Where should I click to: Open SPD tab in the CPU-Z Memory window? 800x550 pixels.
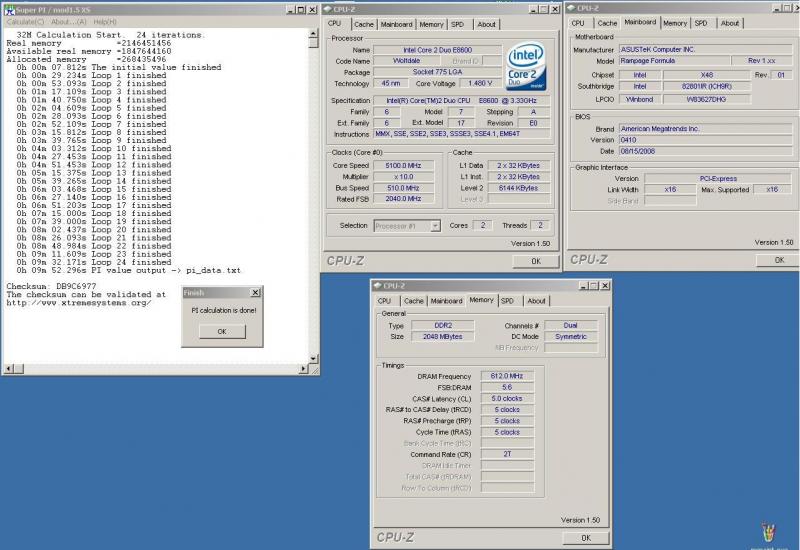pyautogui.click(x=507, y=301)
